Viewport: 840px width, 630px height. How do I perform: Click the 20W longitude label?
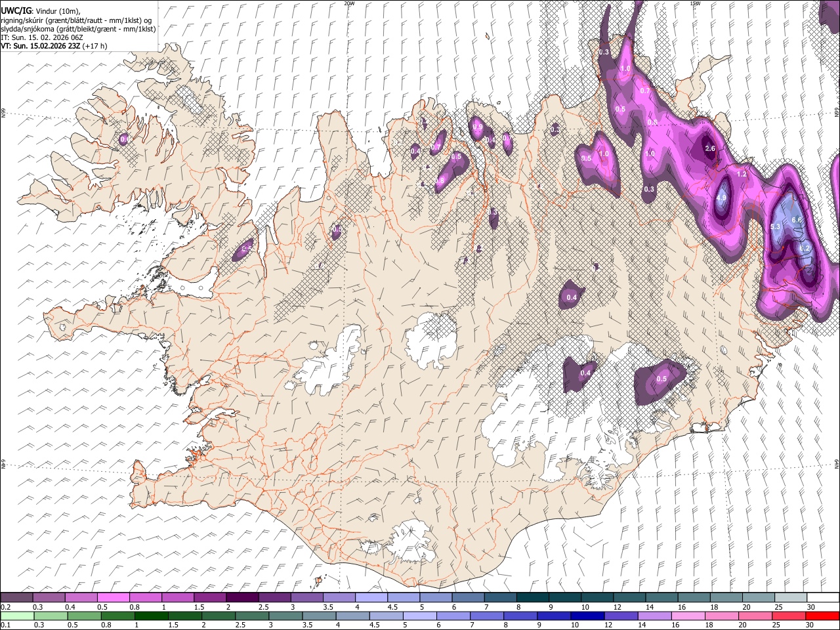(x=349, y=3)
